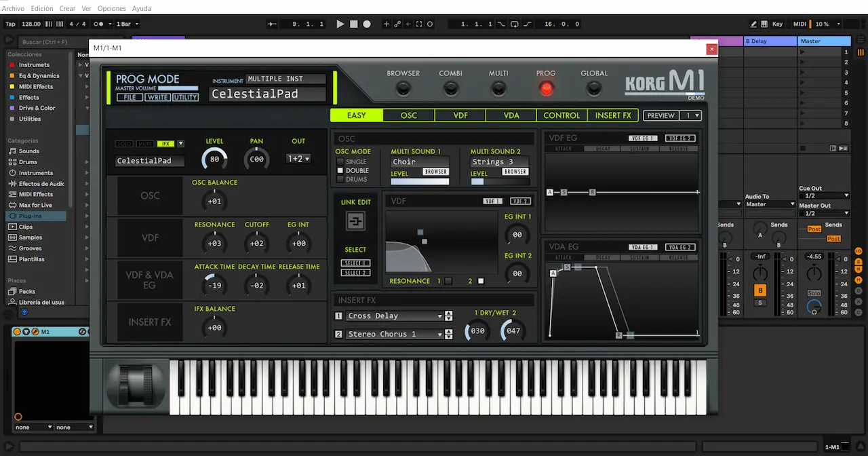The image size is (868, 456).
Task: Select SINGLE oscillator mode
Action: click(x=340, y=161)
